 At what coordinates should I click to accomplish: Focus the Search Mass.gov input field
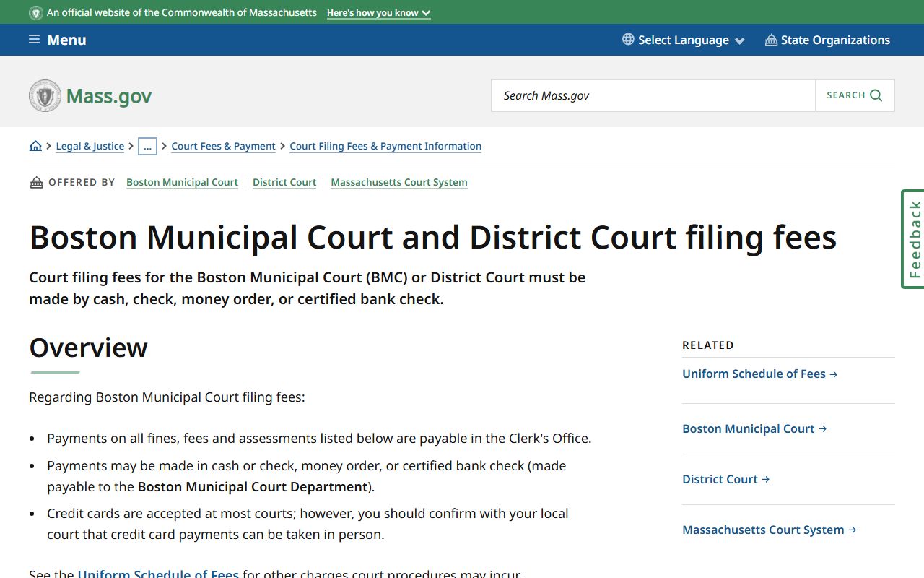(653, 95)
